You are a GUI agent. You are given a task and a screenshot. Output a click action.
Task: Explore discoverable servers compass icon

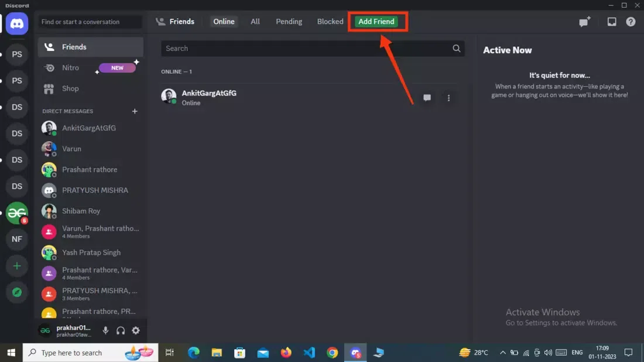click(17, 292)
